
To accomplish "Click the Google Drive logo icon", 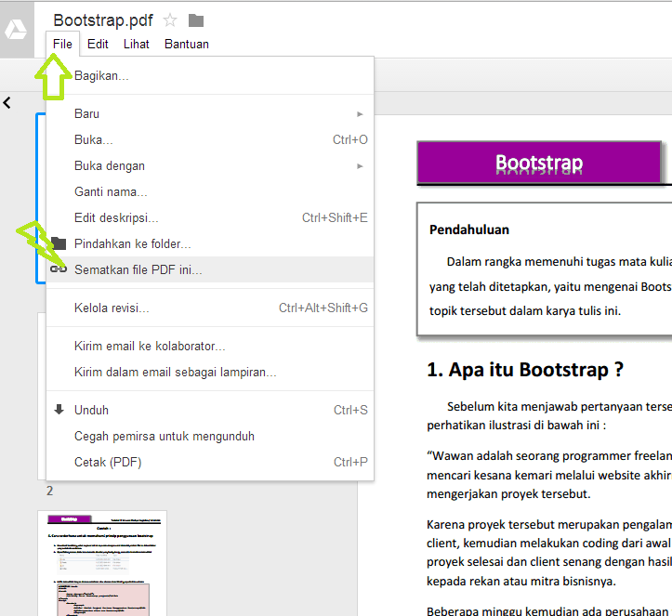I will tap(16, 30).
